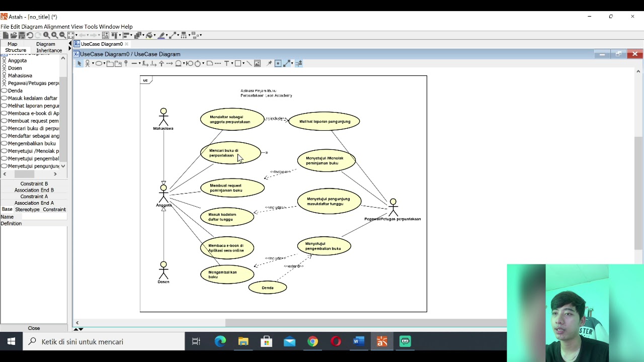The image size is (644, 362).
Task: Select the Association line tool
Action: (134, 63)
